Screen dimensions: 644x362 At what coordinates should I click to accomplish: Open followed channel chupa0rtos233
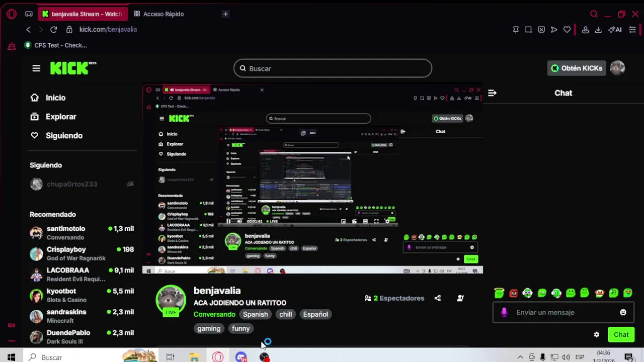pos(82,184)
